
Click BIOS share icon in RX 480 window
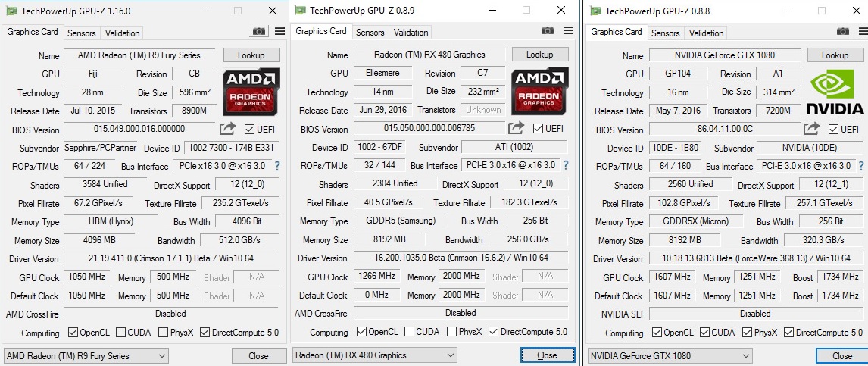click(516, 128)
